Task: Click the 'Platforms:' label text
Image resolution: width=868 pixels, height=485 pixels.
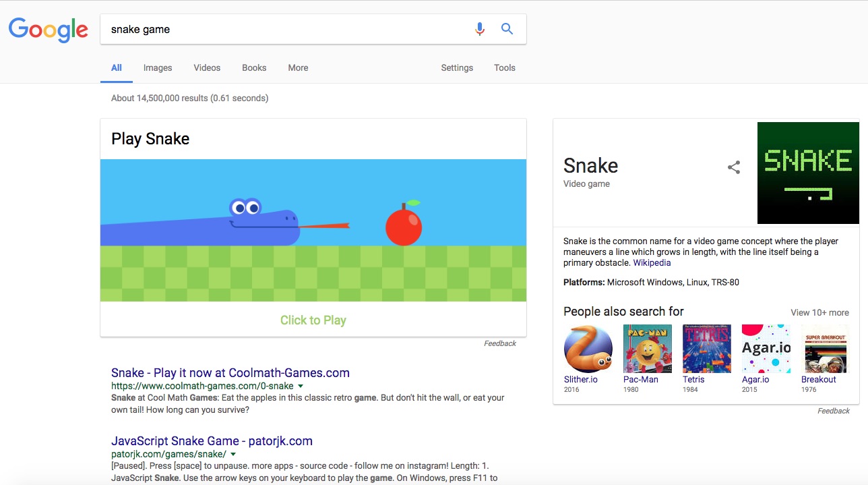Action: [x=584, y=283]
